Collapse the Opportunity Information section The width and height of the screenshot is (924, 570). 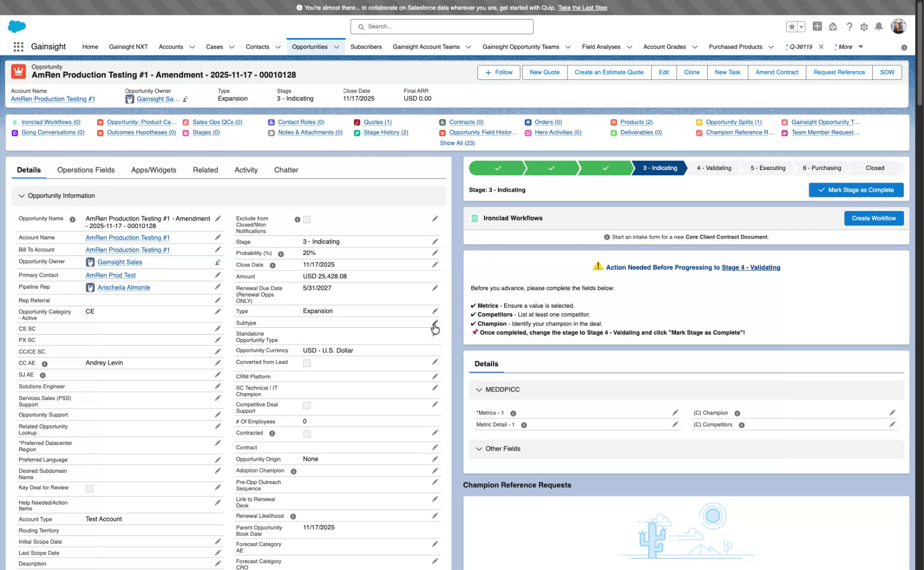(22, 196)
